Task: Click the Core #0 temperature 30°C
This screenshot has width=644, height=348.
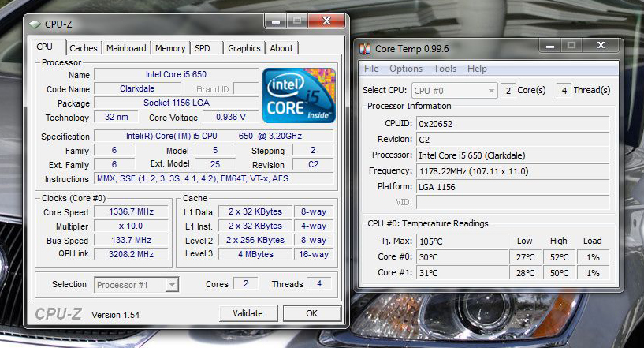Action: coord(462,257)
